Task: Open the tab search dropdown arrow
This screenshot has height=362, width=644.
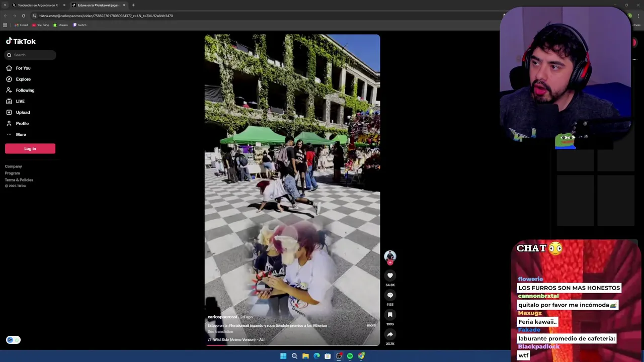Action: pyautogui.click(x=5, y=5)
